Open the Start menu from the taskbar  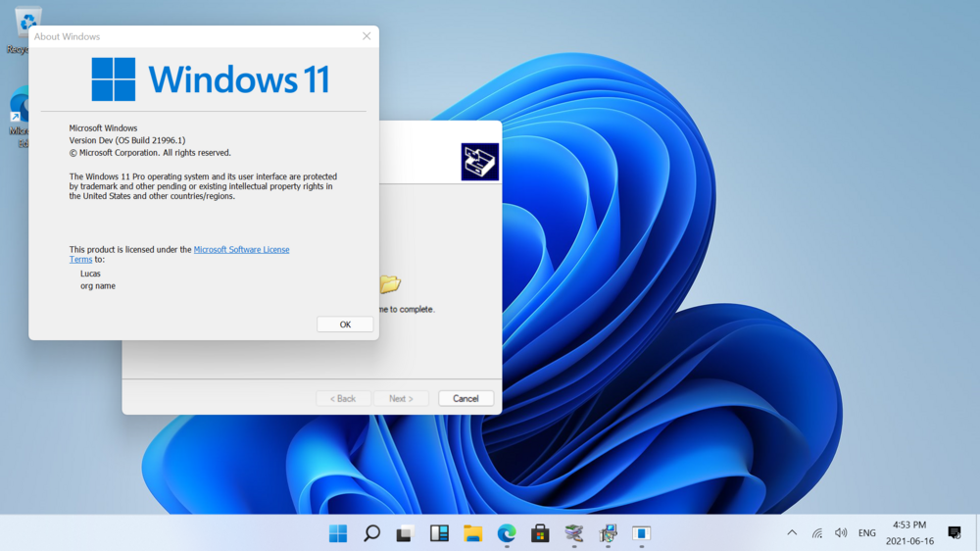(x=338, y=533)
